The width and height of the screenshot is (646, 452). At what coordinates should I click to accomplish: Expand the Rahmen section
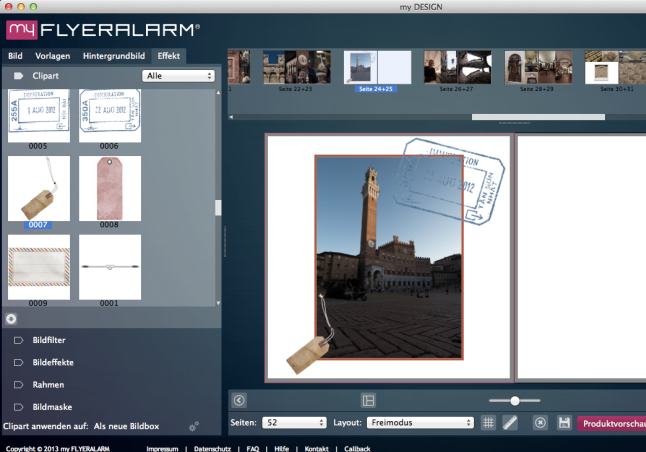click(48, 384)
